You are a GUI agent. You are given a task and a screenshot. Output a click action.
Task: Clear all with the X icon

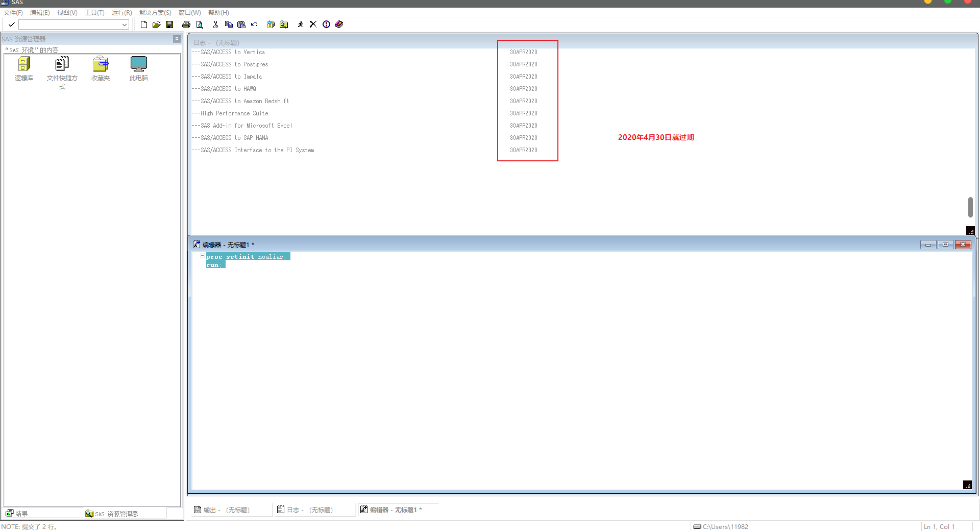313,25
